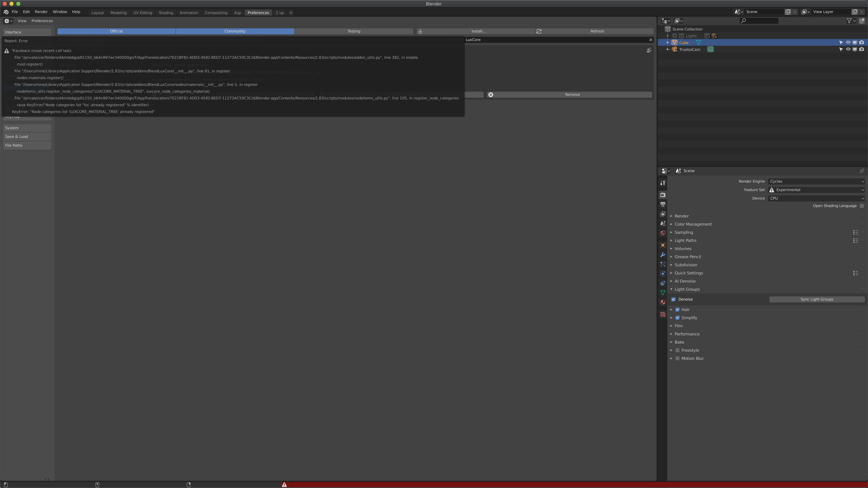The image size is (868, 488).
Task: Open the Physics Properties tab
Action: pos(663,273)
